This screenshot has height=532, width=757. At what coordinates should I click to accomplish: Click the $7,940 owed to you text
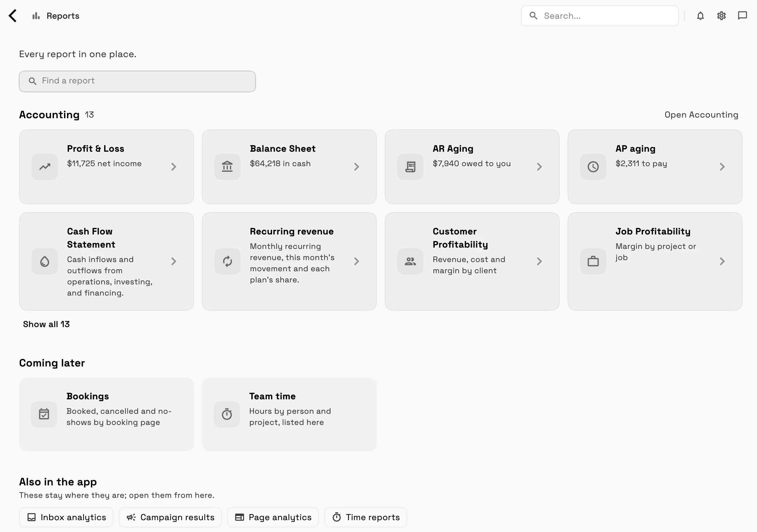coord(471,164)
